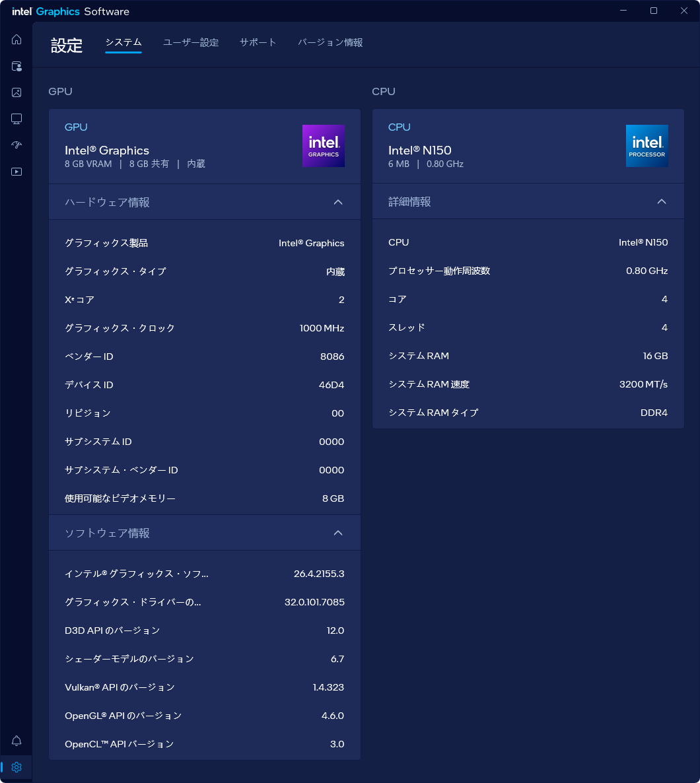Screen dimensions: 700x783
Task: Minimize the Intel Graphics Software window
Action: 623,11
